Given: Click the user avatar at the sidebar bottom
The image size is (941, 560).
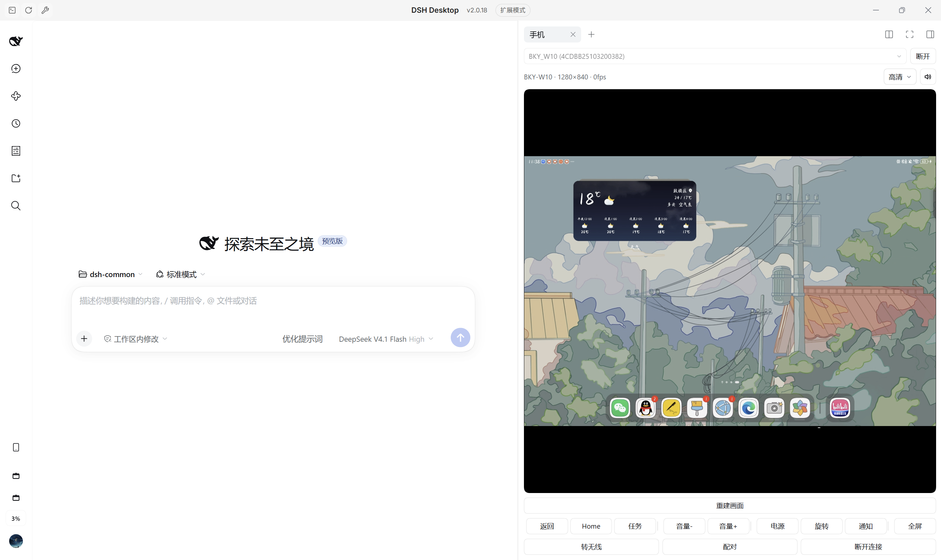Looking at the screenshot, I should point(16,541).
